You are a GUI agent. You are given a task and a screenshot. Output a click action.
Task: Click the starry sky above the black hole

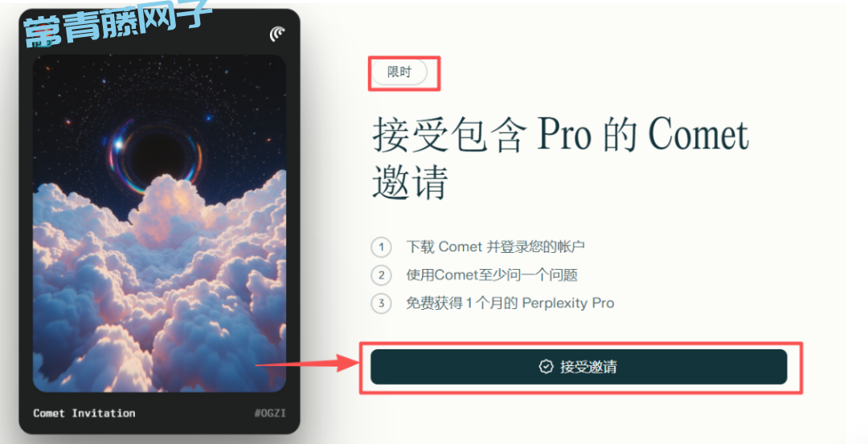159,83
